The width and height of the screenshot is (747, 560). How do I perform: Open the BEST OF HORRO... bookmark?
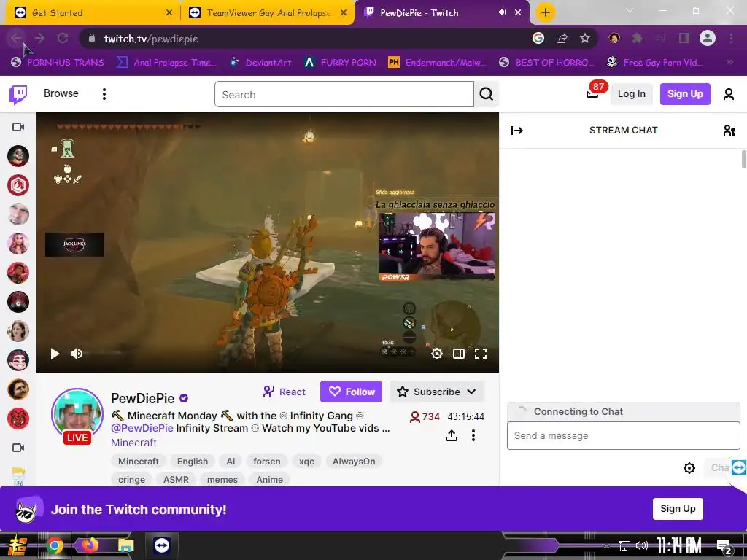pyautogui.click(x=547, y=63)
